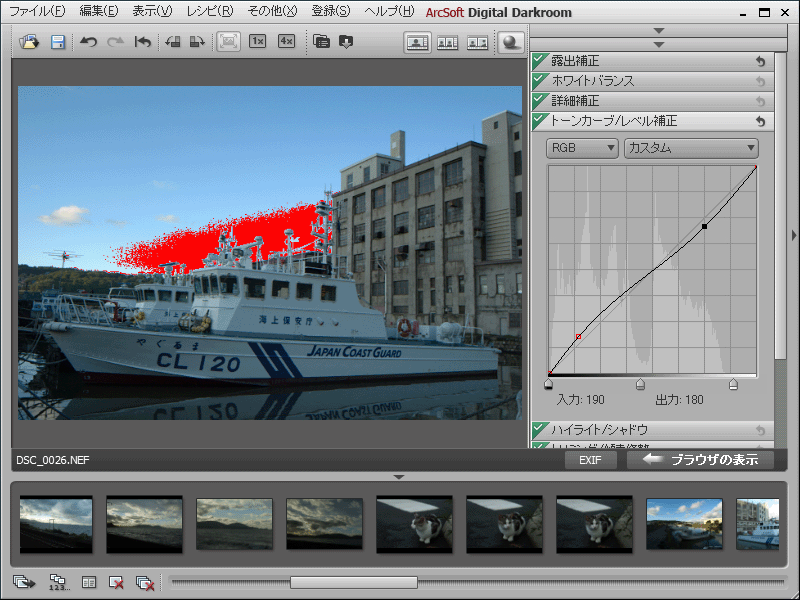
Task: Show EXIF information
Action: click(590, 460)
